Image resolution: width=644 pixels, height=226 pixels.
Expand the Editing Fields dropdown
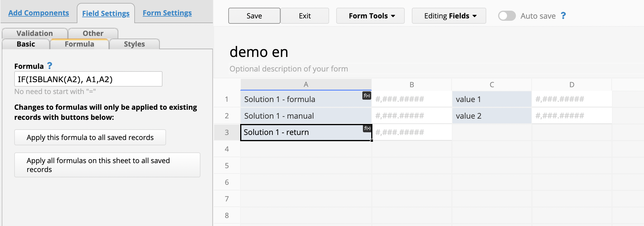coord(449,16)
